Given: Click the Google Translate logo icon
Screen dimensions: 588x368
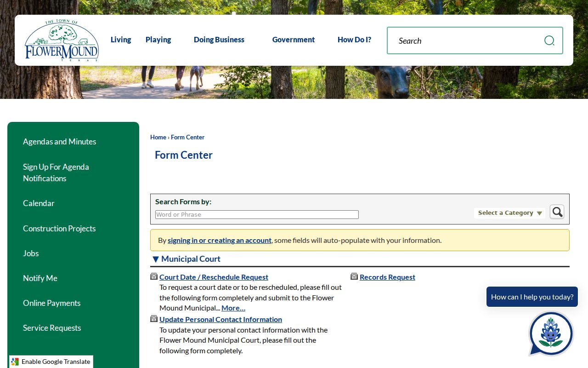Looking at the screenshot, I should click(x=15, y=362).
